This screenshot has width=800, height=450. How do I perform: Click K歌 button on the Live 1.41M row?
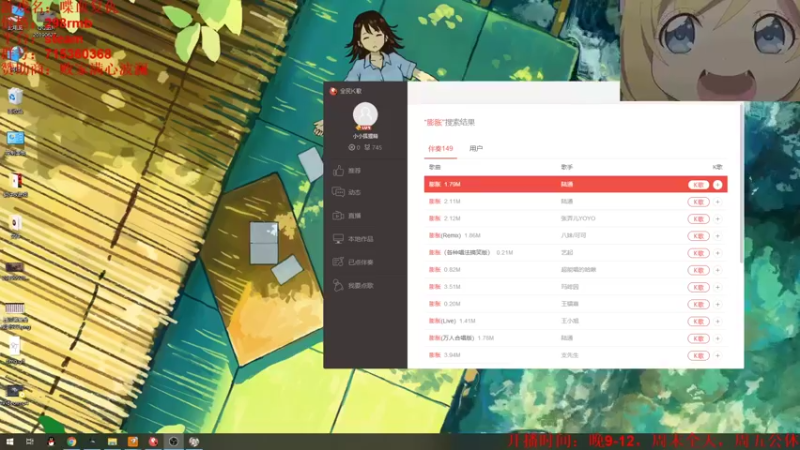click(x=698, y=321)
